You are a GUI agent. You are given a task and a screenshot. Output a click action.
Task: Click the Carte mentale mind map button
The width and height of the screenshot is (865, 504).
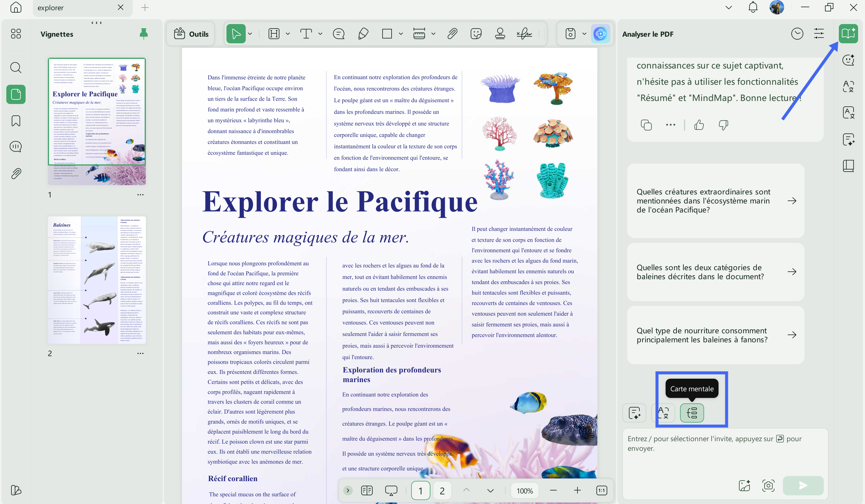tap(692, 412)
